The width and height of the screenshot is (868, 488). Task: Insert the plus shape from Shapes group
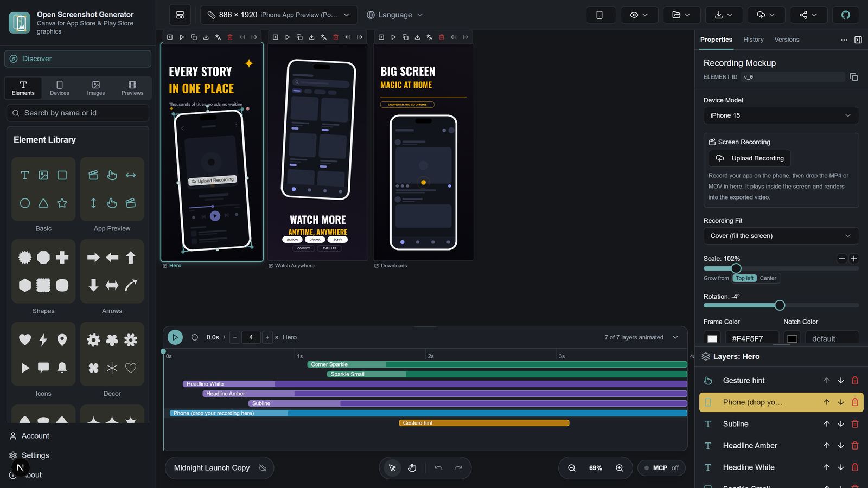[62, 257]
